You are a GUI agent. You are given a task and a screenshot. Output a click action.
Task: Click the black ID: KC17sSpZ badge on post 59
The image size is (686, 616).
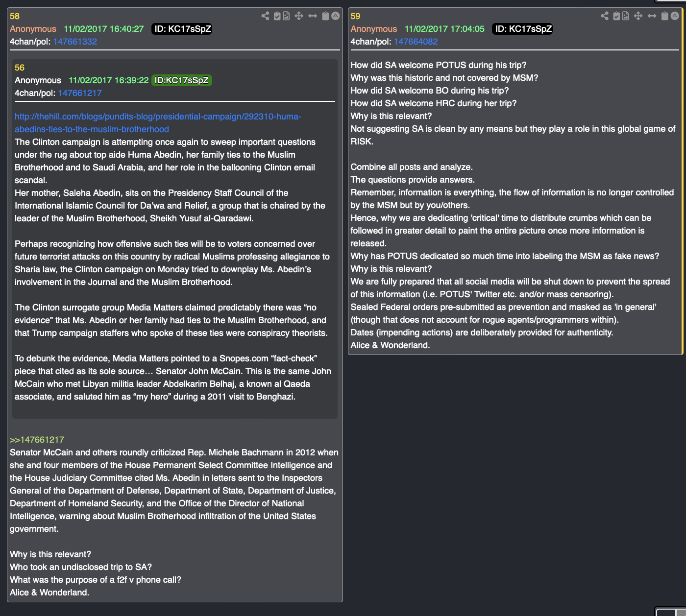click(522, 29)
